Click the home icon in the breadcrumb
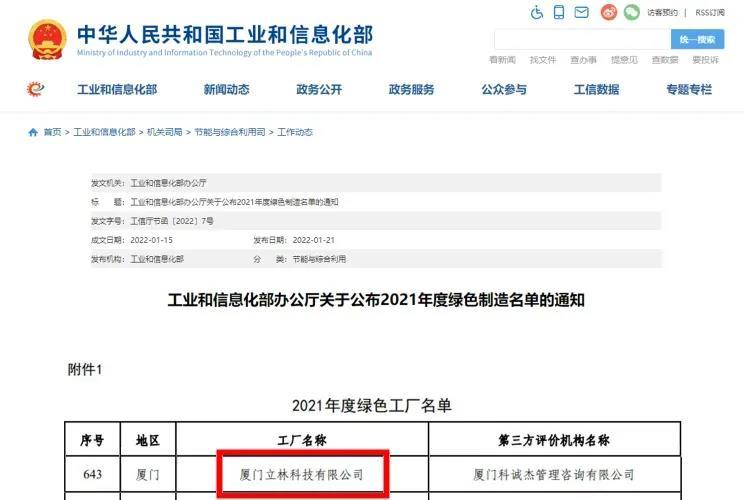This screenshot has width=744, height=500. click(x=33, y=132)
